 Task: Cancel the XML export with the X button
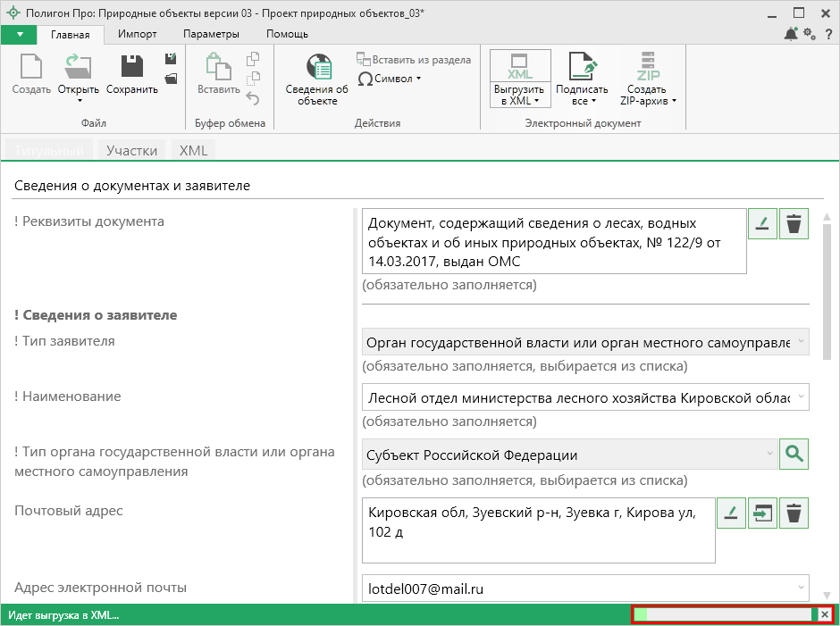(x=825, y=614)
